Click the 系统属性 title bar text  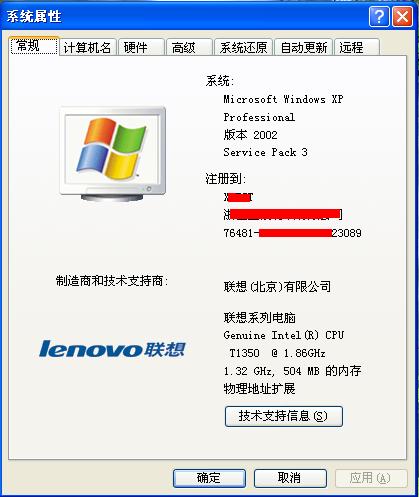[x=34, y=16]
